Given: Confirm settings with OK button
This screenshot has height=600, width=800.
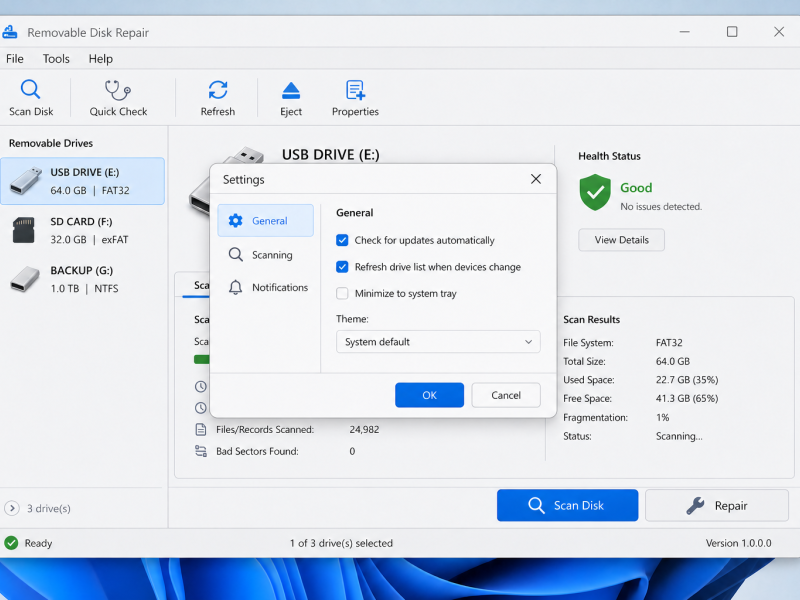Looking at the screenshot, I should pos(430,395).
